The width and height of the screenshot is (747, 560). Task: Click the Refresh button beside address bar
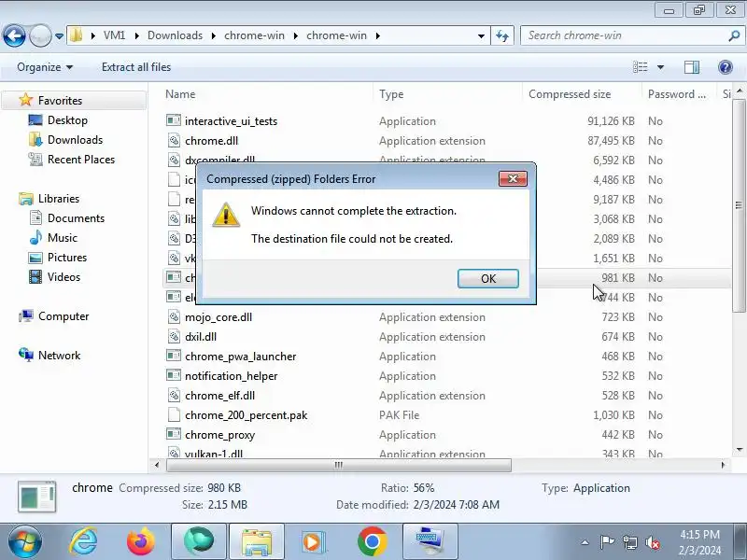pos(502,35)
